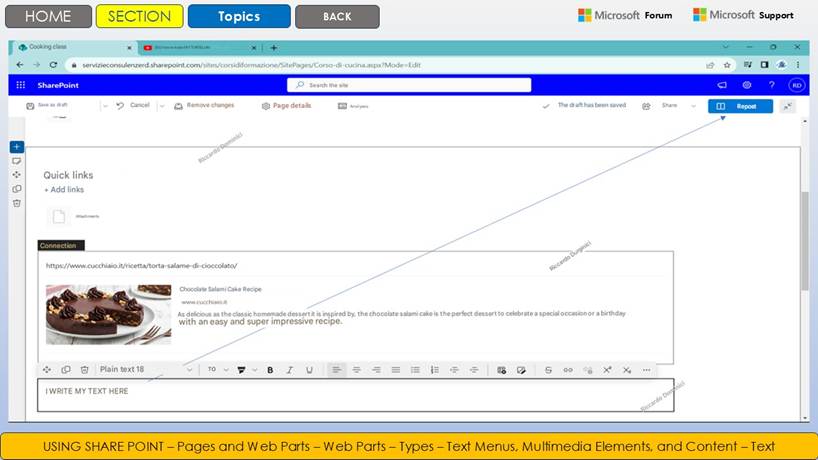The width and height of the screenshot is (818, 460).
Task: Duplicate the text web part
Action: tap(66, 370)
